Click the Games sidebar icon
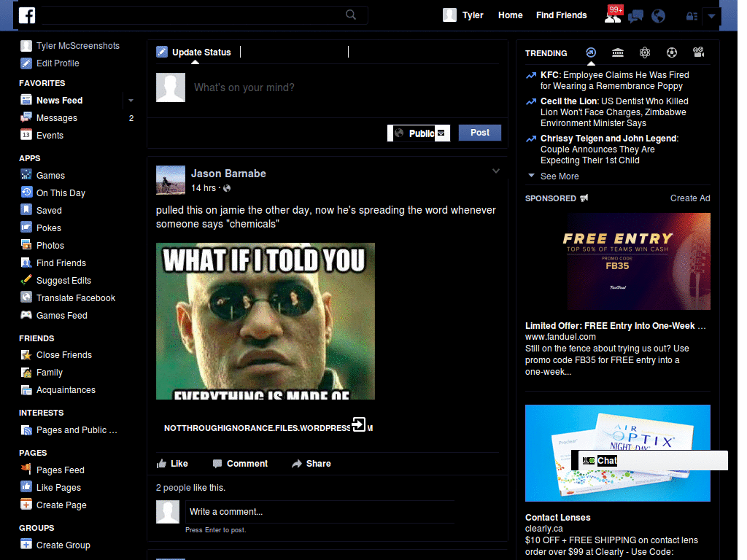Screen dimensions: 747x560 pyautogui.click(x=26, y=175)
